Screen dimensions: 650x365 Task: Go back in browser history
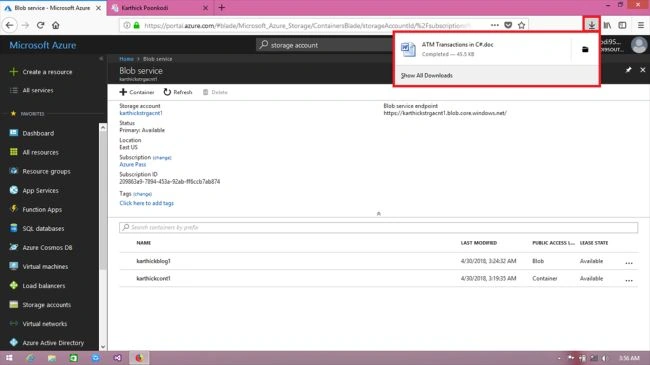point(10,25)
